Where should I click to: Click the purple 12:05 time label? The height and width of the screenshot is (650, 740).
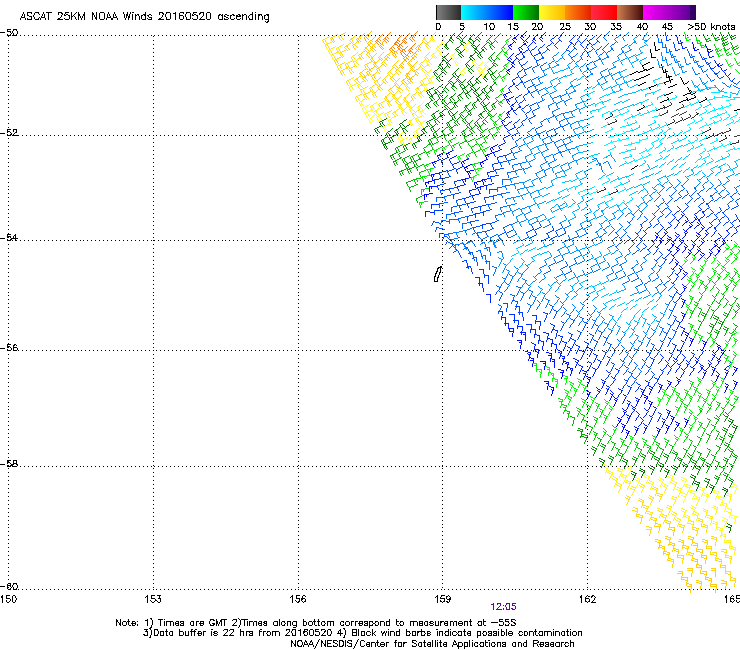(x=503, y=607)
